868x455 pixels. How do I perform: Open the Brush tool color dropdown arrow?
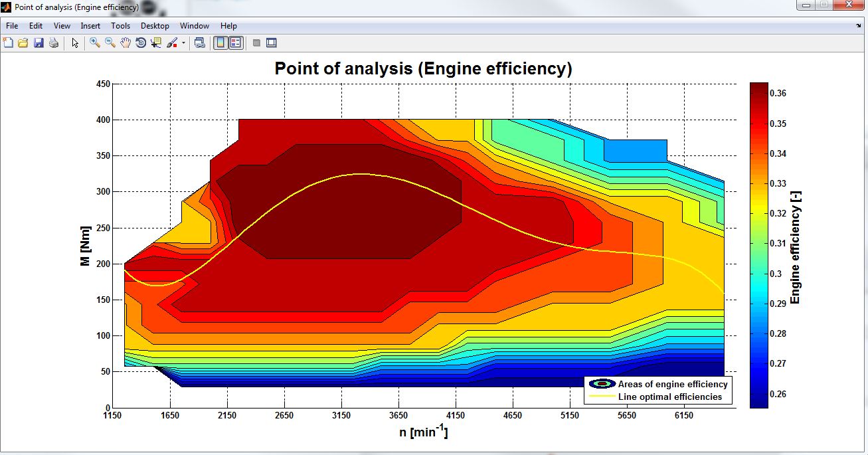pos(183,43)
